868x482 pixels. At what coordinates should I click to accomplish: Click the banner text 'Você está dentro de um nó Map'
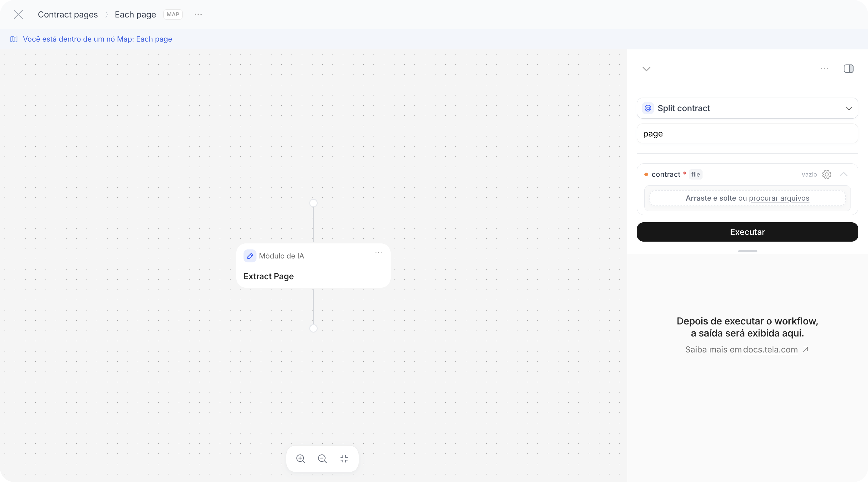[97, 39]
